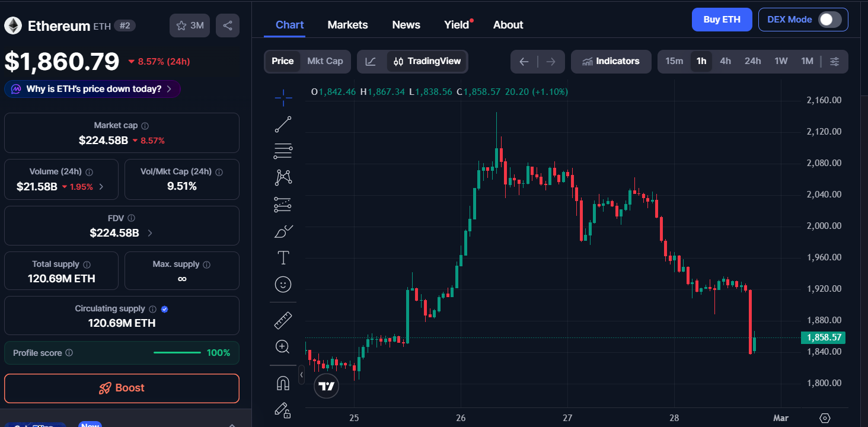Switch to simple line chart view
This screenshot has height=427, width=868.
(x=371, y=61)
